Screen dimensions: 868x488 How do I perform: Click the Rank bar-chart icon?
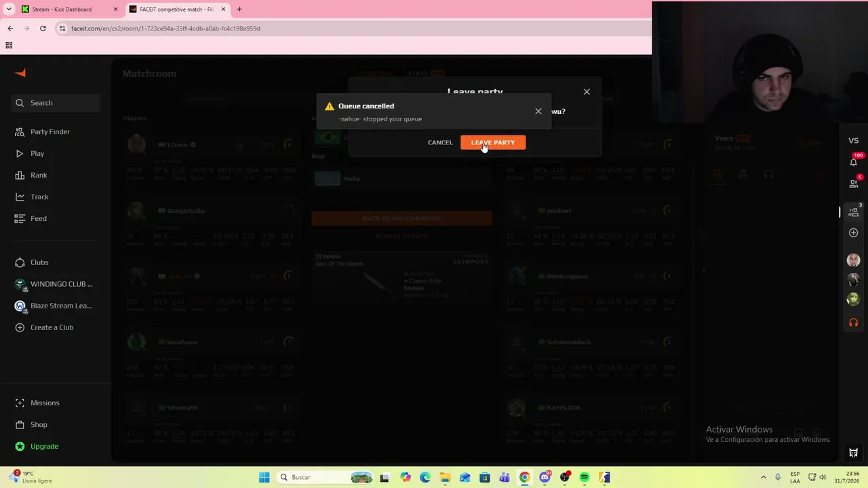(20, 175)
